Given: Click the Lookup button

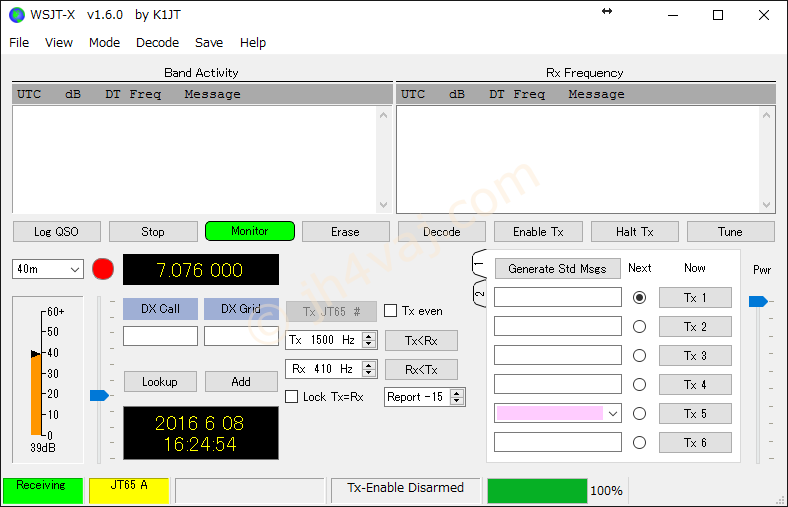Looking at the screenshot, I should 160,382.
